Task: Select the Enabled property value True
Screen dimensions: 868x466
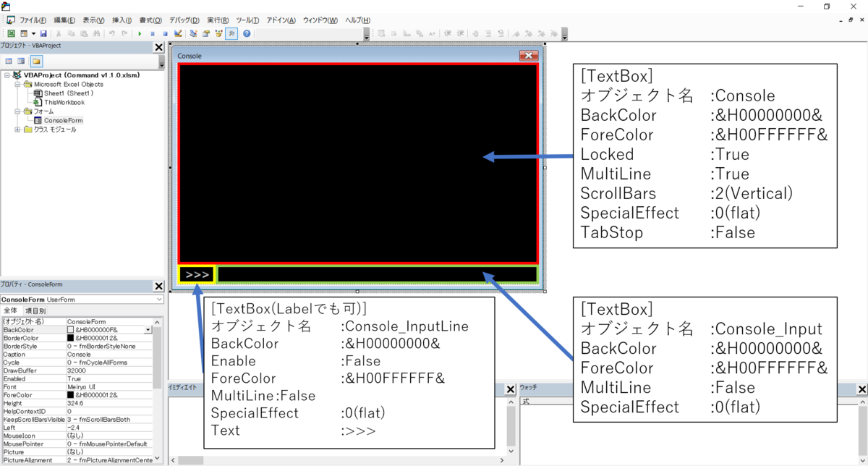Action: pyautogui.click(x=74, y=378)
